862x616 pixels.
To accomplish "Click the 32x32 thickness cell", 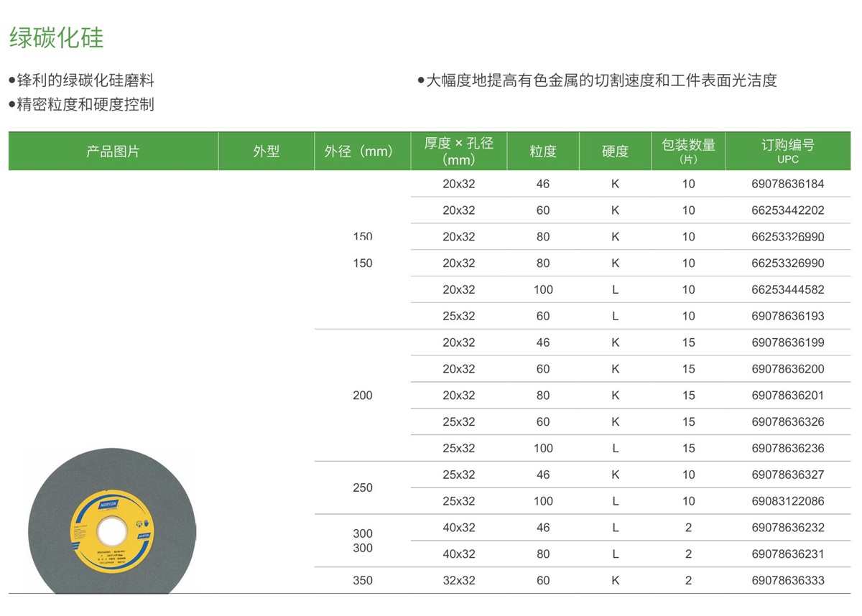I will (x=458, y=580).
